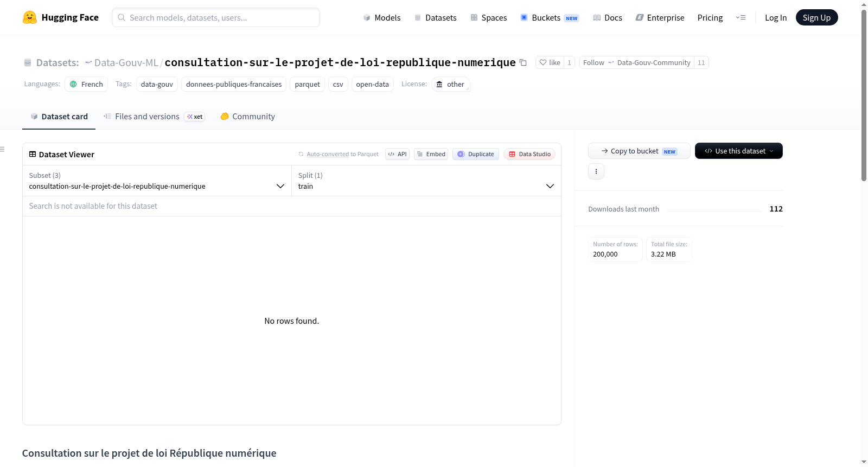Viewport: 868px width, 467px height.
Task: Go to Models in top navigation
Action: pyautogui.click(x=382, y=17)
